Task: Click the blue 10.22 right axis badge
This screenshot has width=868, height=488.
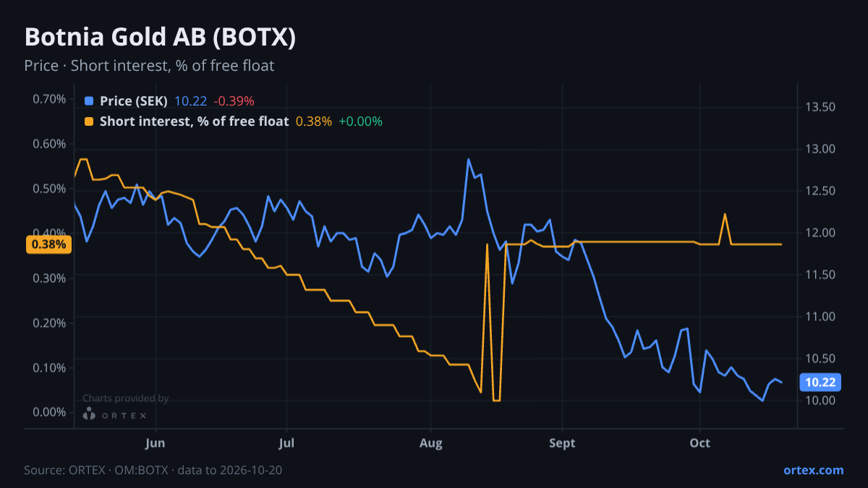Action: pos(821,382)
